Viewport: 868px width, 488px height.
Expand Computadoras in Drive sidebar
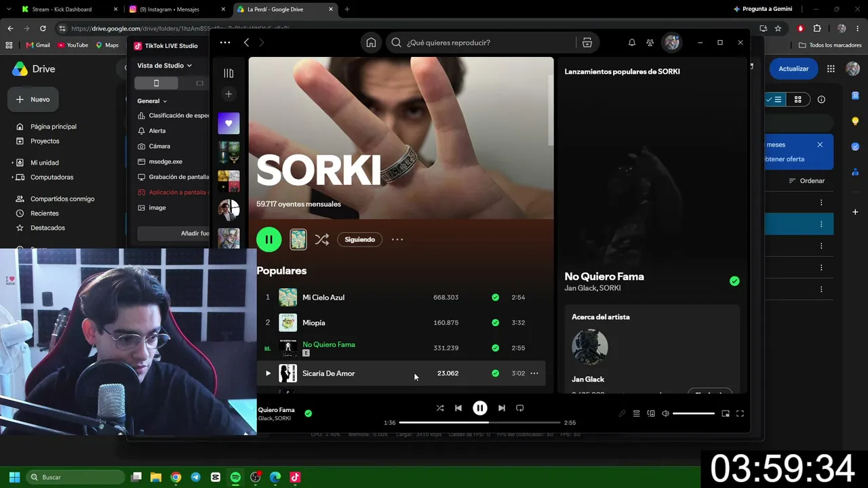[x=12, y=178]
